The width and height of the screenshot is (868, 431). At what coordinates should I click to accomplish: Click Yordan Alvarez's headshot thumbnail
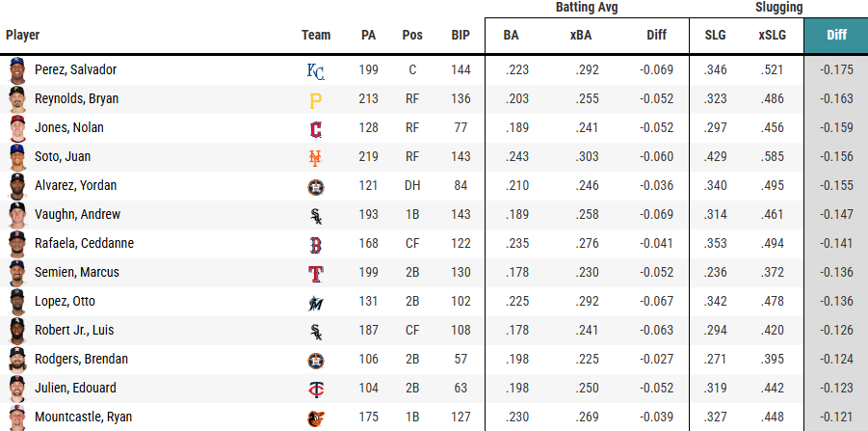pyautogui.click(x=17, y=186)
